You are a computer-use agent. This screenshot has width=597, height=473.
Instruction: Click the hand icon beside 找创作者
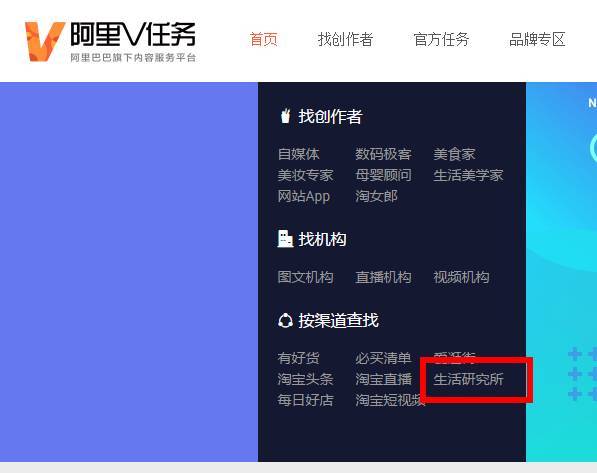coord(286,116)
